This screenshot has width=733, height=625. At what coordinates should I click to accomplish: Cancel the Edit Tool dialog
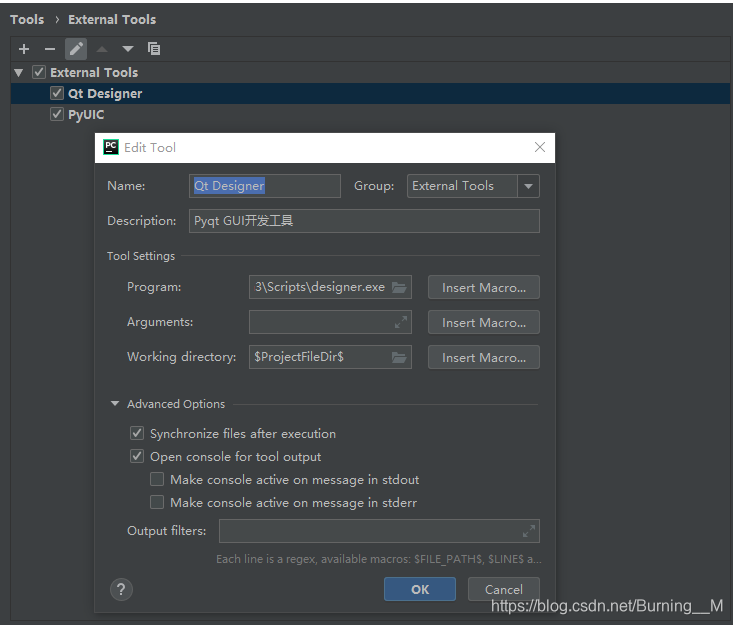pos(503,589)
